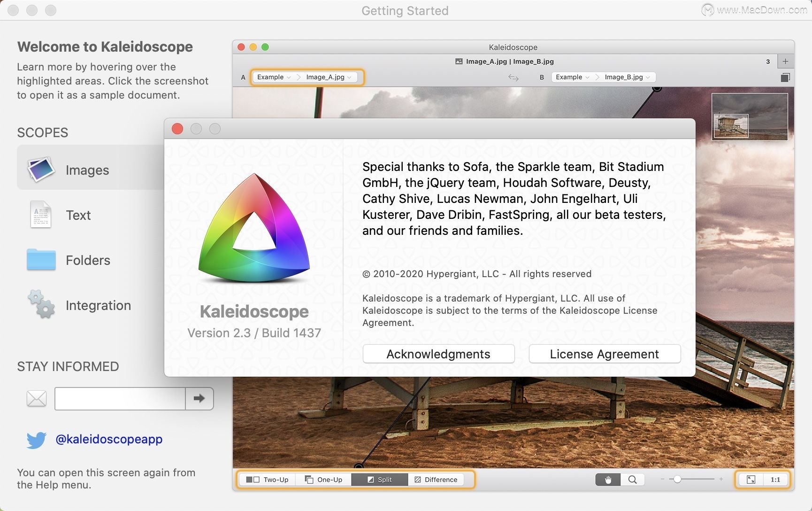The height and width of the screenshot is (511, 812).
Task: Zoom the Kaleidoscope sample window green button
Action: click(x=265, y=47)
